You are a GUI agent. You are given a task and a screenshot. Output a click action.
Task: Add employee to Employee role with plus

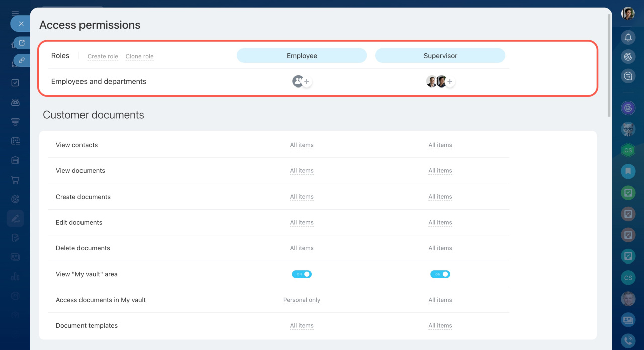click(307, 82)
